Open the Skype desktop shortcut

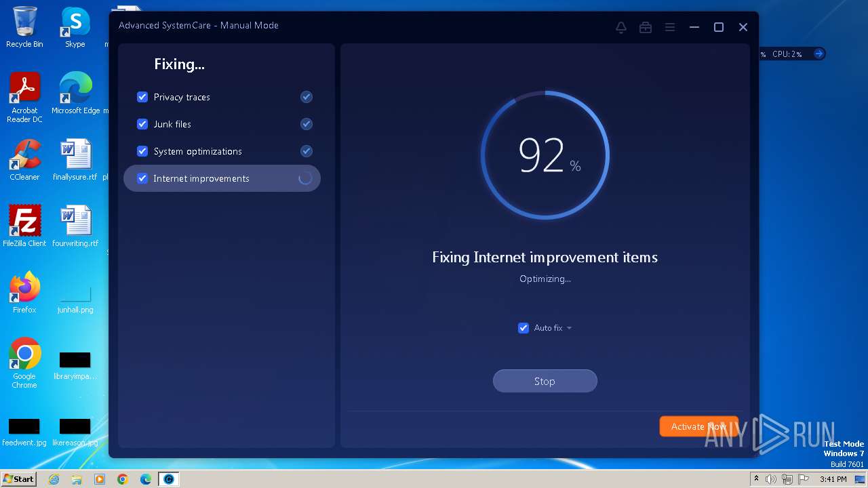(75, 27)
